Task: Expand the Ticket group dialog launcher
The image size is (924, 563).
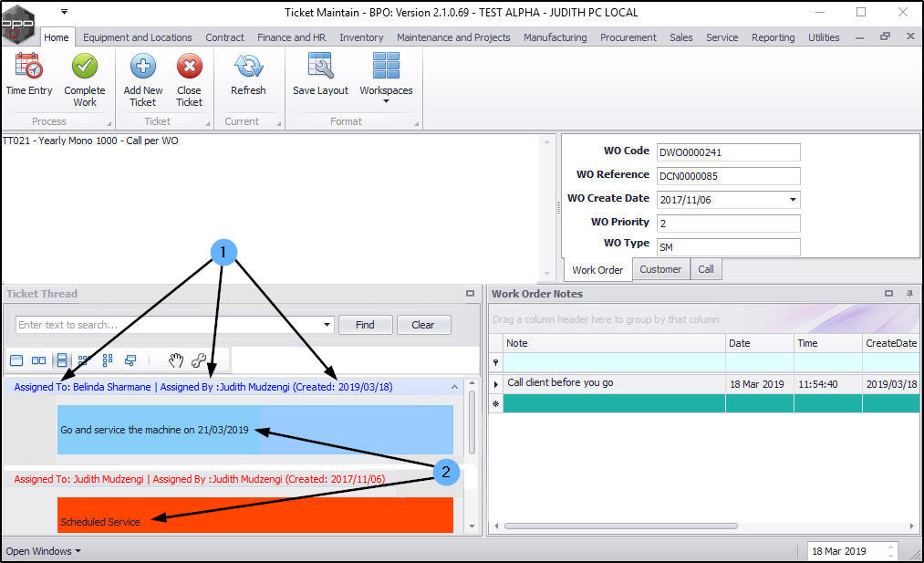Action: [x=207, y=124]
